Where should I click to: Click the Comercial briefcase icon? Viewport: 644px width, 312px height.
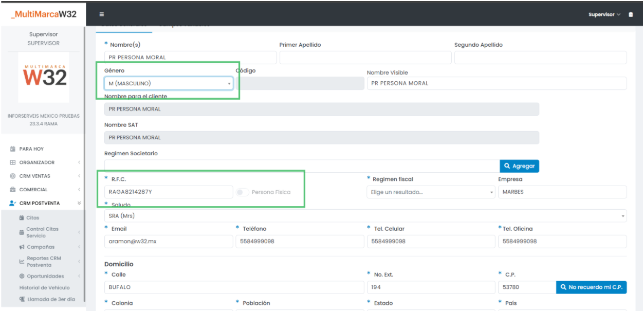[13, 190]
